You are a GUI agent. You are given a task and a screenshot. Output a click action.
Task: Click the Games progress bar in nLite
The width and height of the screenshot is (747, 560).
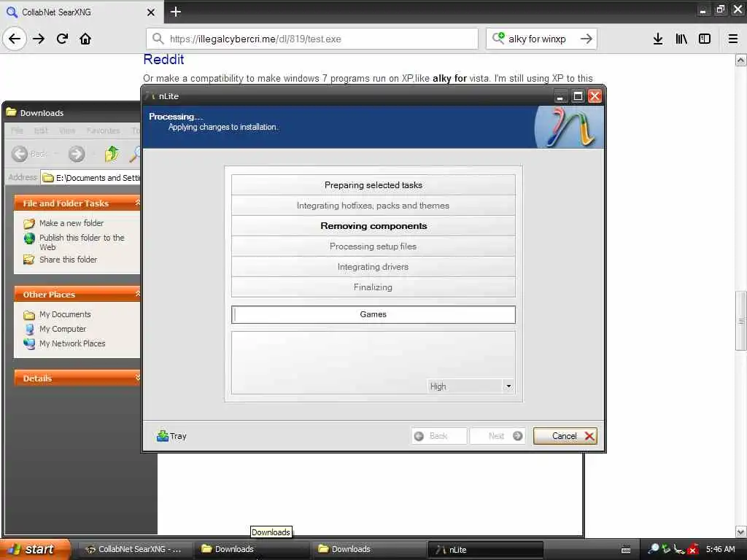(x=373, y=314)
